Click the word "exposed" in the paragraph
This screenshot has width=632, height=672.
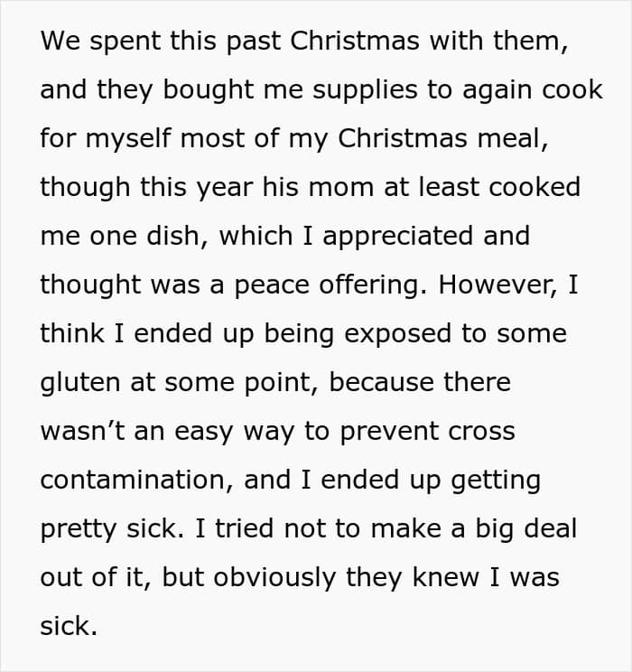[x=398, y=334]
